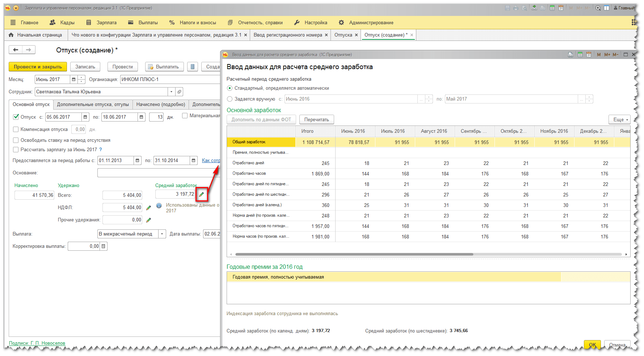Enable Освободить ставку на период отсутствия

click(16, 140)
